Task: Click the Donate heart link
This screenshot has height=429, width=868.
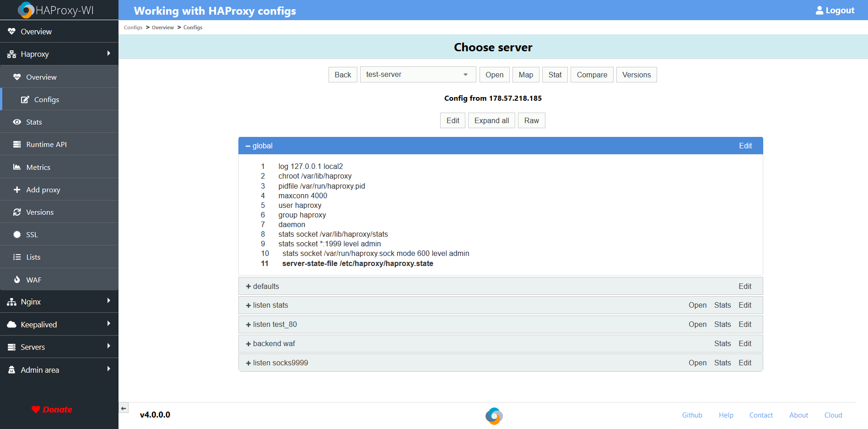Action: 52,409
